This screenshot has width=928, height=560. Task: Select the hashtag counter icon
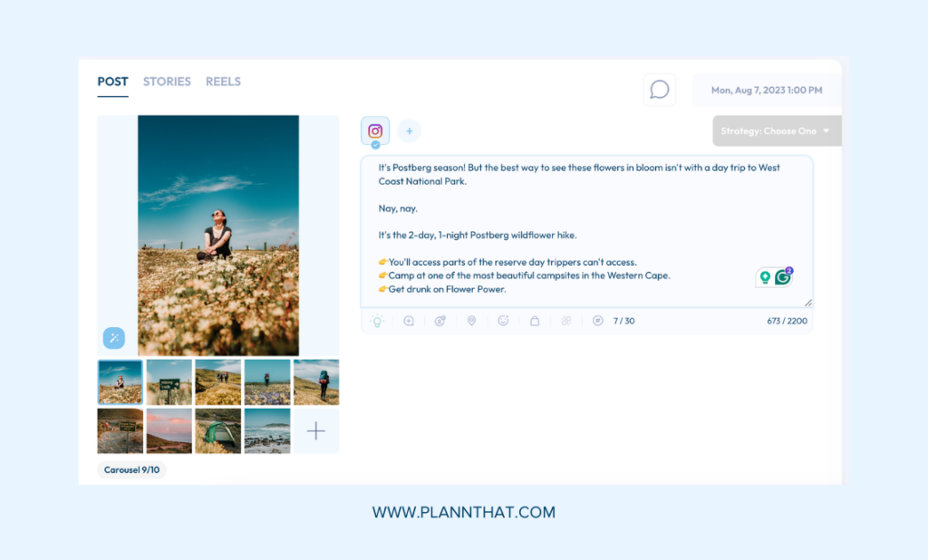click(595, 321)
